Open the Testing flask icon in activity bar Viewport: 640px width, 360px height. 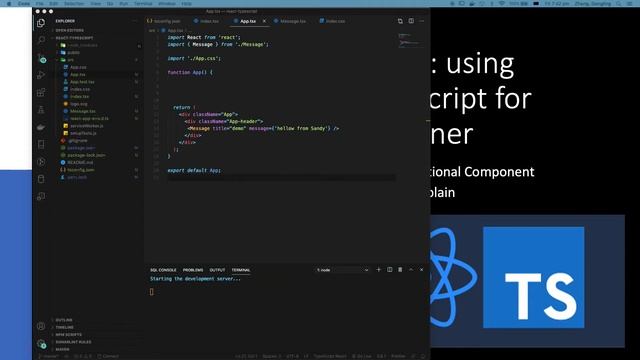click(x=41, y=109)
